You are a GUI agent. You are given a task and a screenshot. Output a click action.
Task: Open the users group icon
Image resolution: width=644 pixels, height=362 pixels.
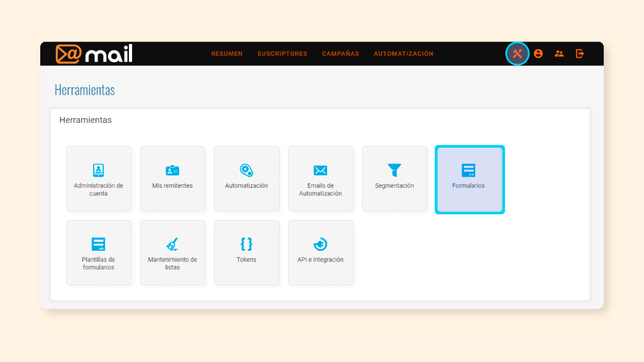(559, 53)
